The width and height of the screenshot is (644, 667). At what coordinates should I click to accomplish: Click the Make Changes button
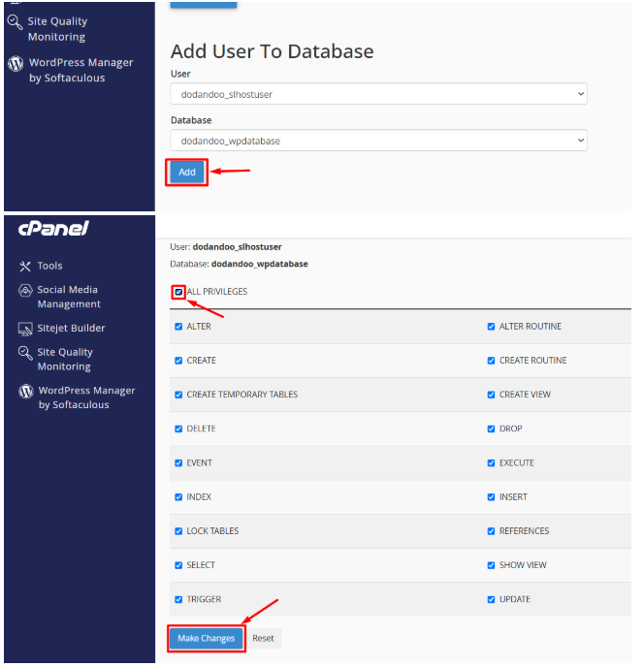(x=206, y=638)
